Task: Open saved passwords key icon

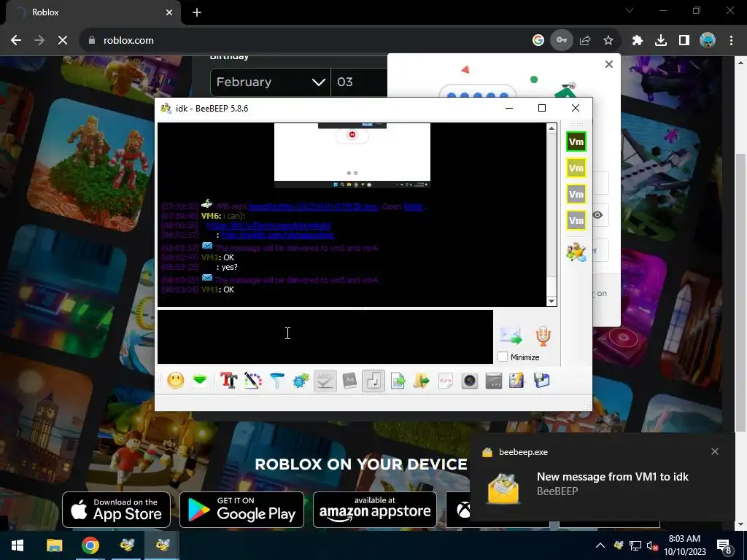Action: [x=562, y=41]
